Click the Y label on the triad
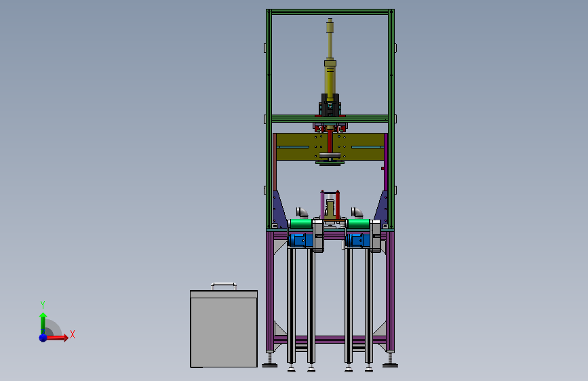588x381 pixels. pos(43,304)
